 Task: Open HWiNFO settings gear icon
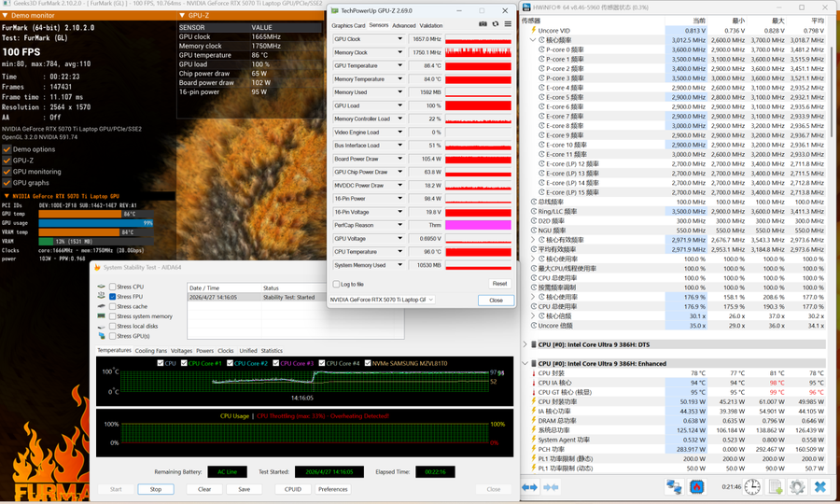tap(797, 487)
